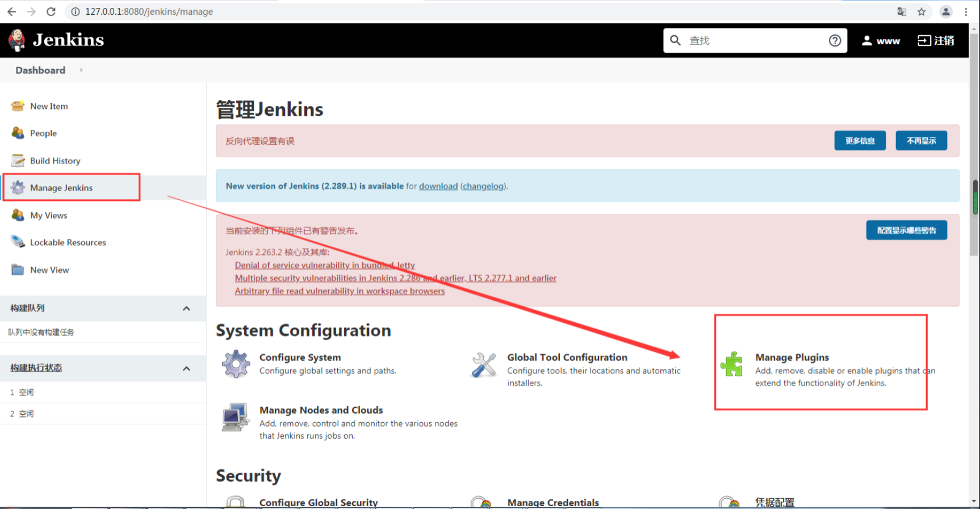
Task: Bookmark this page with the star icon
Action: pos(922,11)
